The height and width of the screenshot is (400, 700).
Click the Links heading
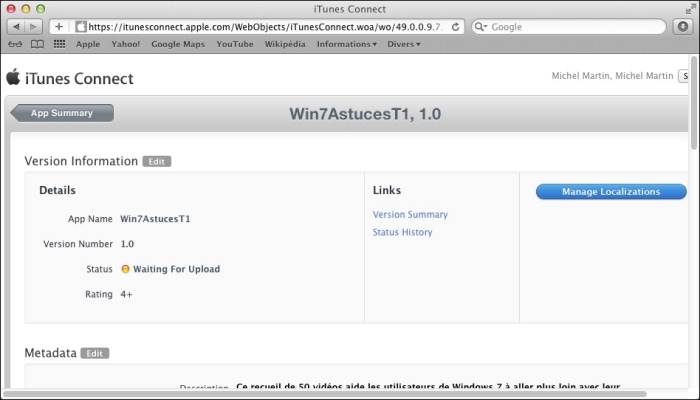point(387,190)
